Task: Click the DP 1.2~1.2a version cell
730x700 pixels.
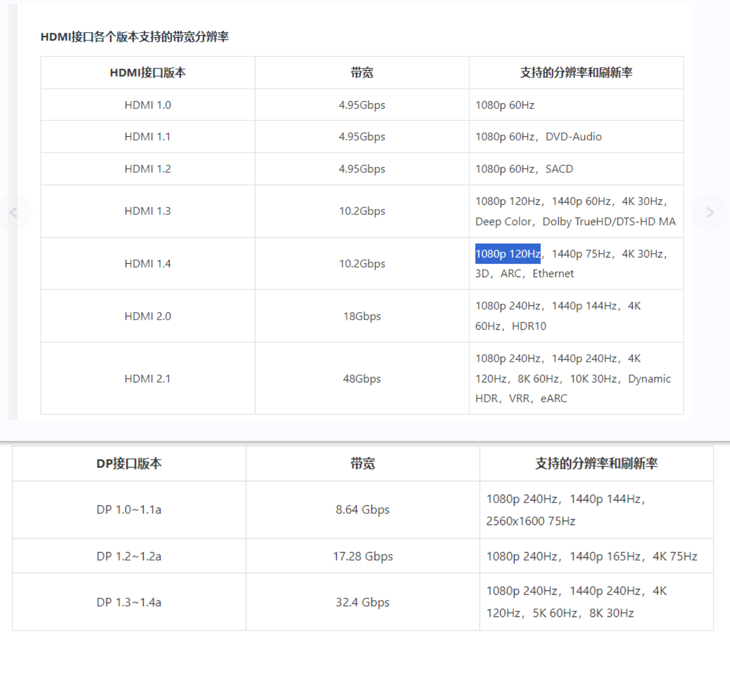Action: coord(129,556)
